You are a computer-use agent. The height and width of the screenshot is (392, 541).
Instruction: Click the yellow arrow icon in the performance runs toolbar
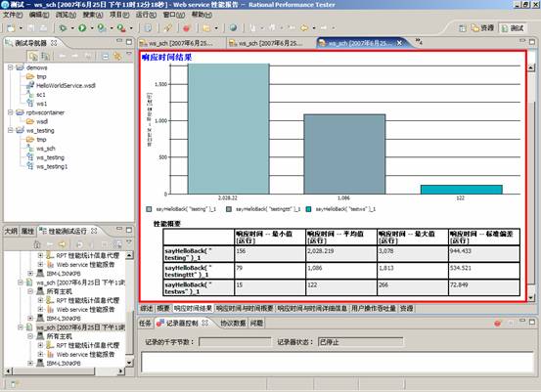pyautogui.click(x=62, y=244)
